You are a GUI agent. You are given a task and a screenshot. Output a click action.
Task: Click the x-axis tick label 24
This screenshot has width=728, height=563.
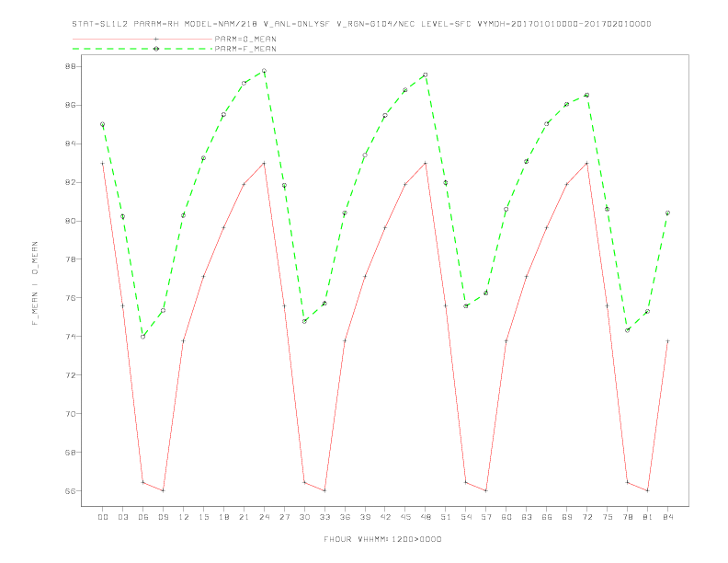tap(264, 517)
